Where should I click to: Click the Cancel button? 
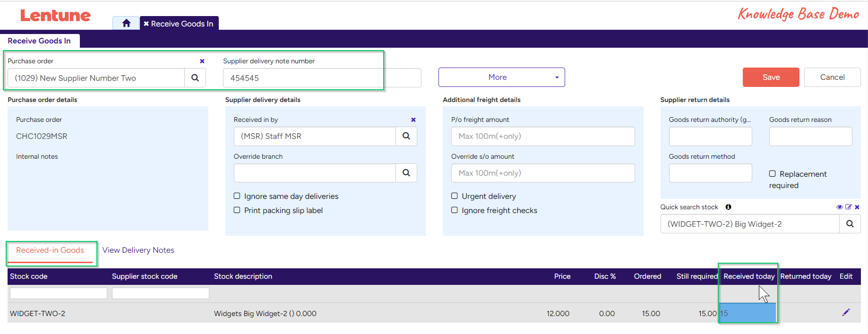[x=833, y=77]
